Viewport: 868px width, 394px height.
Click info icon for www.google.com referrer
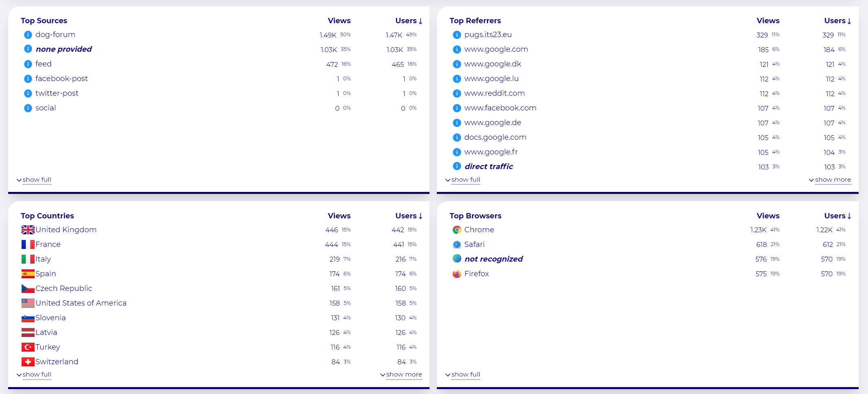pyautogui.click(x=457, y=49)
